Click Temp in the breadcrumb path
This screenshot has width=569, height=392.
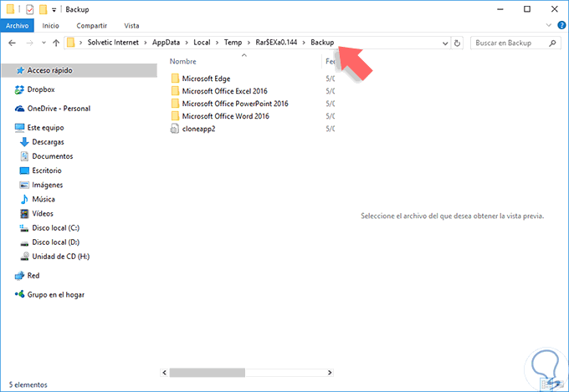pos(233,43)
